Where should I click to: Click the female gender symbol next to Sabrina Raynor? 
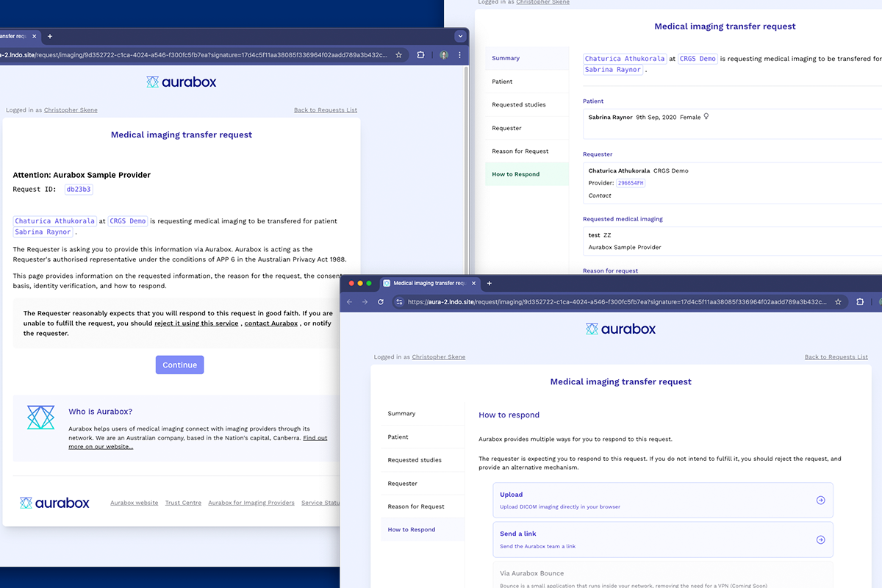pos(706,116)
